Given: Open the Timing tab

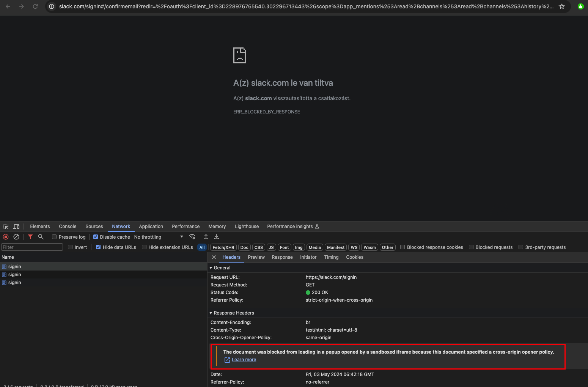Looking at the screenshot, I should tap(331, 257).
